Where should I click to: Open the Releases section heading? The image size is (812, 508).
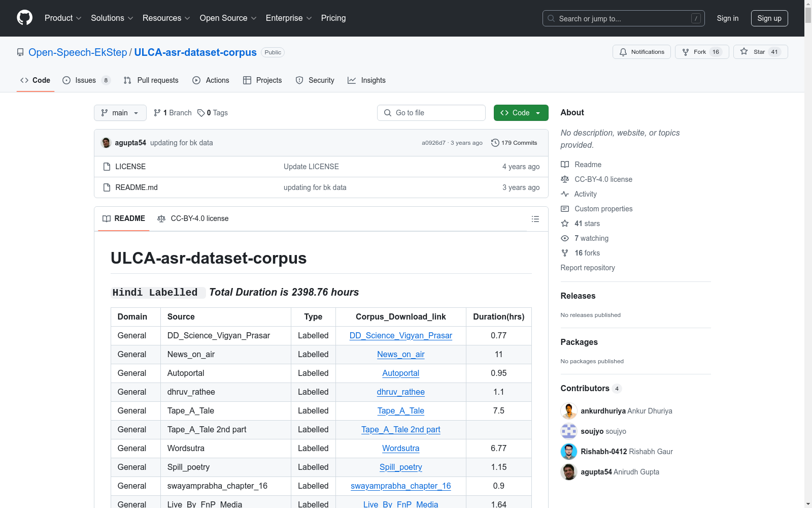578,296
